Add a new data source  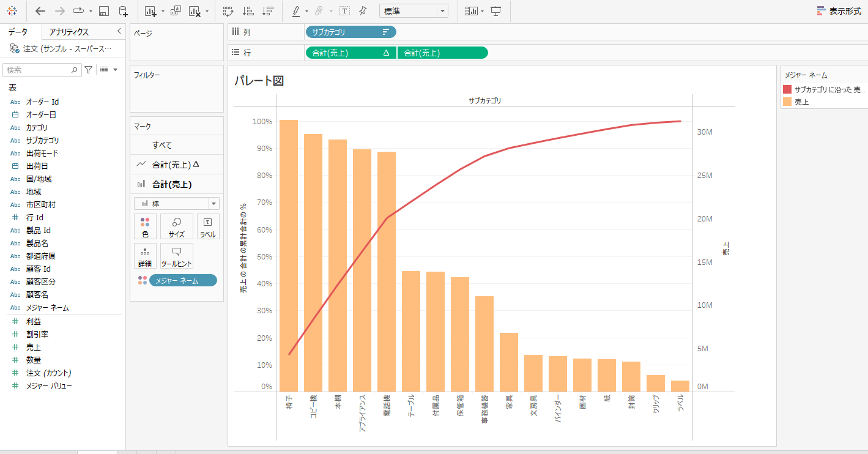click(x=123, y=11)
